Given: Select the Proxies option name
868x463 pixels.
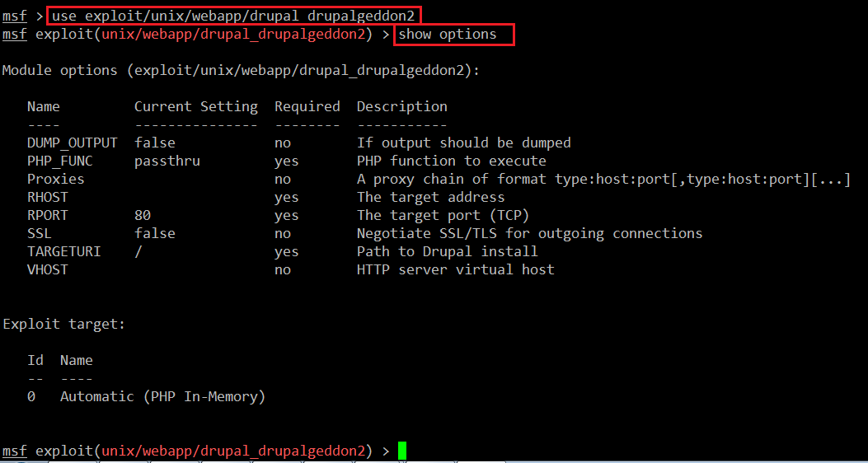Looking at the screenshot, I should click(x=55, y=179).
